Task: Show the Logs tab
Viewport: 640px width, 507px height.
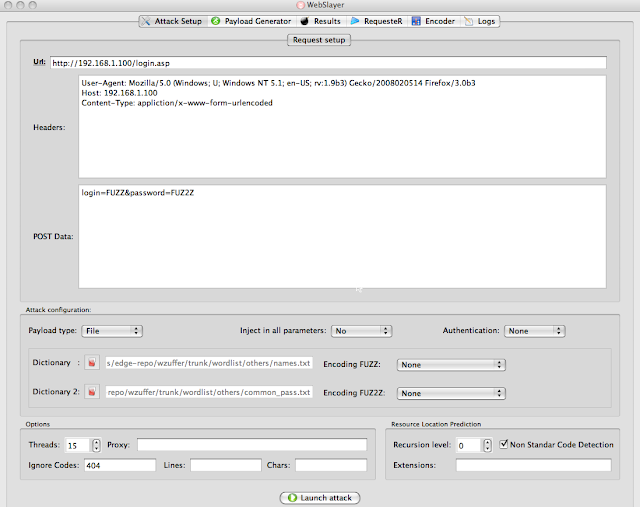Action: 480,21
